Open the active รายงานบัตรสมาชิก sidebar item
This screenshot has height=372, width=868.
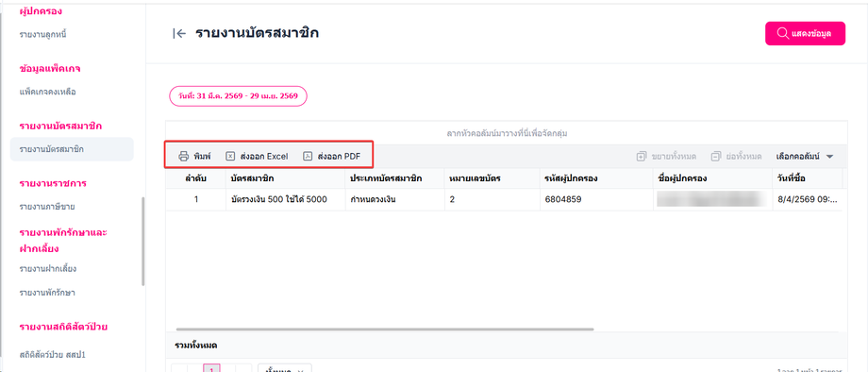click(72, 149)
